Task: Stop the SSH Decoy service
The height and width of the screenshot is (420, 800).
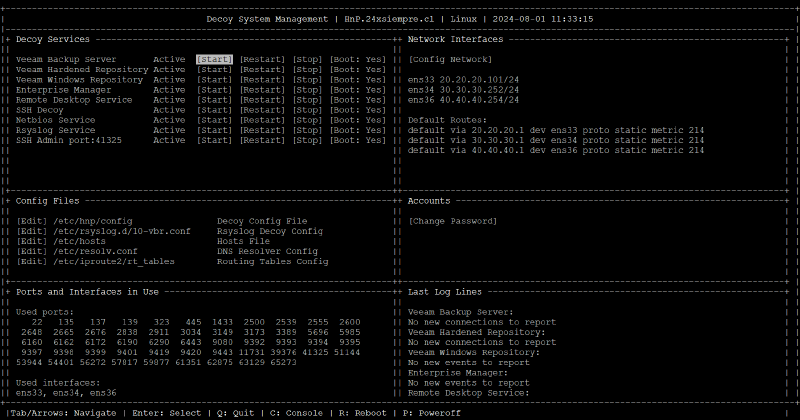Action: [307, 110]
